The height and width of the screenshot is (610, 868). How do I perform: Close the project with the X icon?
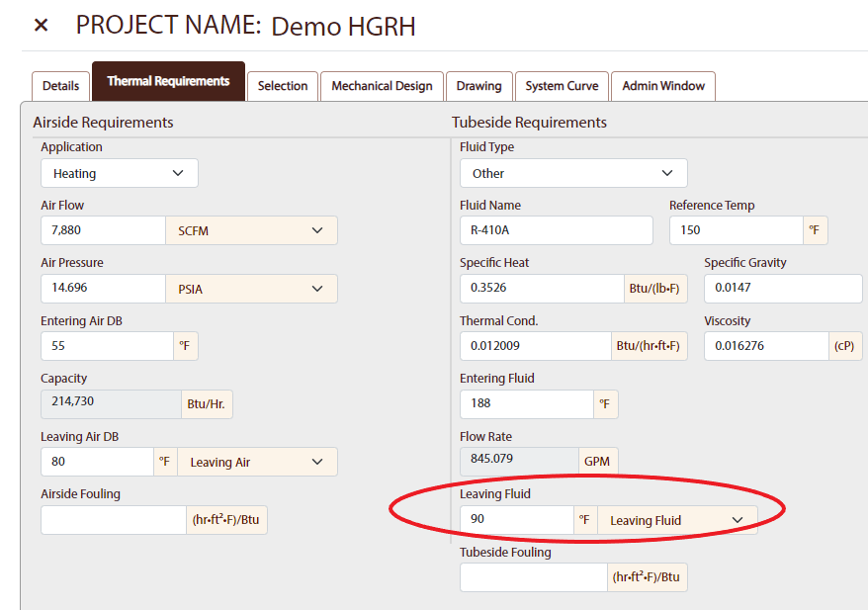click(x=41, y=26)
